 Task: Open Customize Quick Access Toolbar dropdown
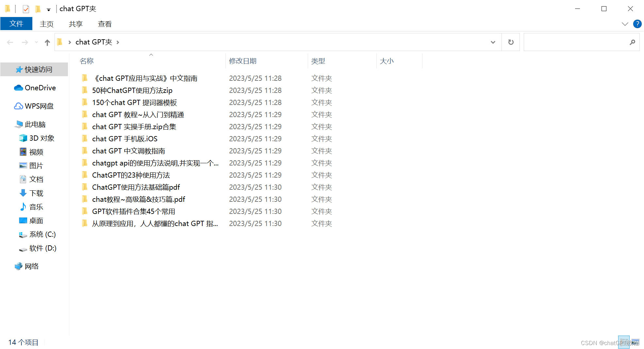coord(49,9)
